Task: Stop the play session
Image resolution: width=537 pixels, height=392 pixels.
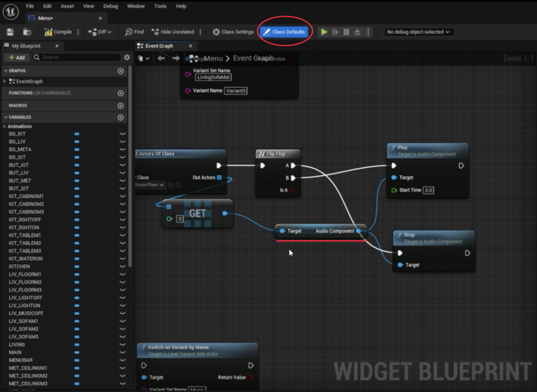Action: (x=347, y=32)
